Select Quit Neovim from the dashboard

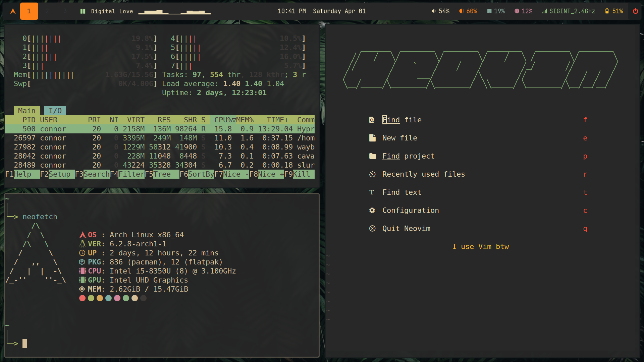406,228
